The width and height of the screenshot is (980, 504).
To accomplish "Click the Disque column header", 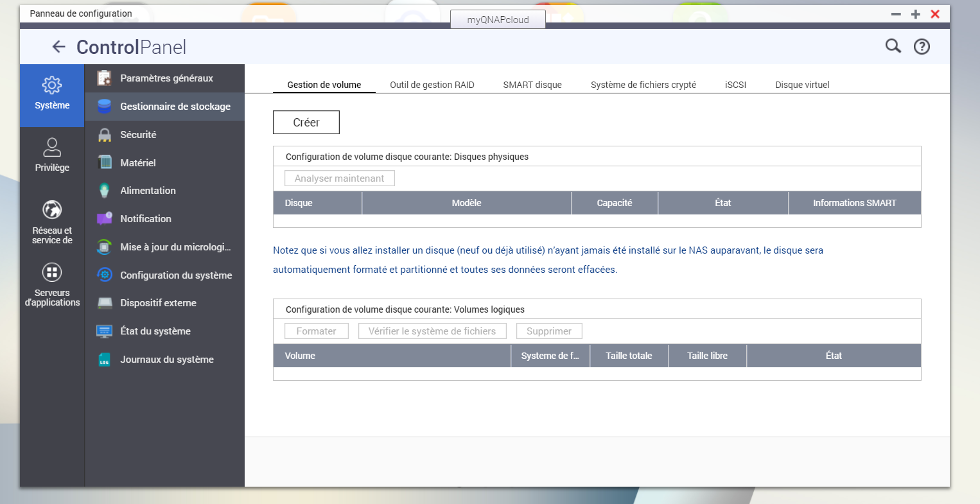I will point(318,203).
